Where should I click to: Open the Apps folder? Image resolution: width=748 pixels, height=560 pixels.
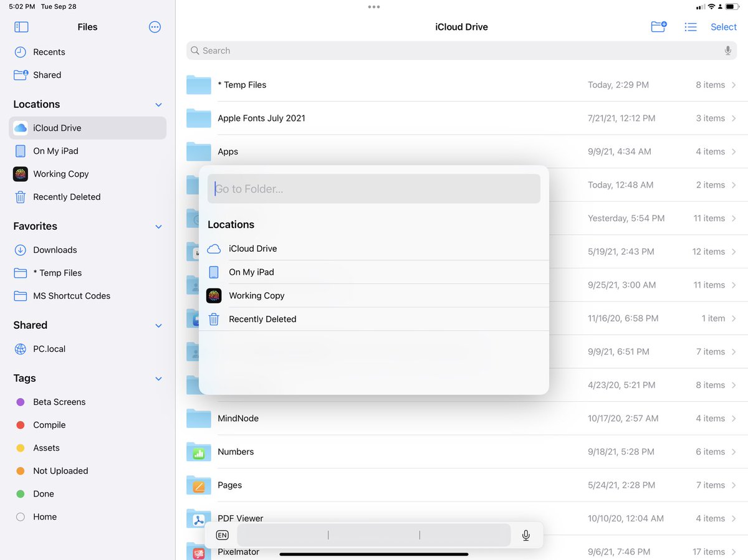click(x=461, y=151)
